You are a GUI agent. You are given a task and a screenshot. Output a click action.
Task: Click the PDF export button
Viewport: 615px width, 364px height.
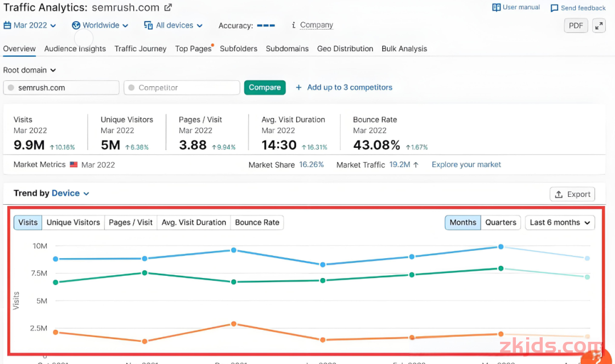(576, 26)
